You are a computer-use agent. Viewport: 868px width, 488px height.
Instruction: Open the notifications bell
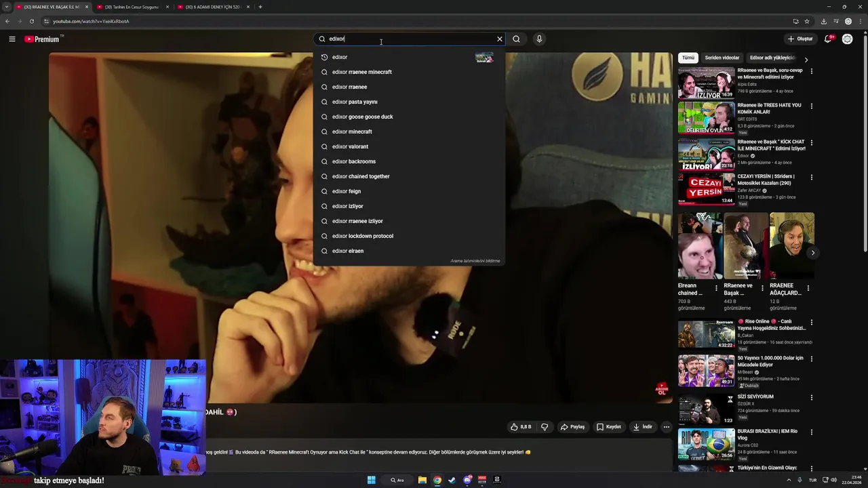point(828,39)
